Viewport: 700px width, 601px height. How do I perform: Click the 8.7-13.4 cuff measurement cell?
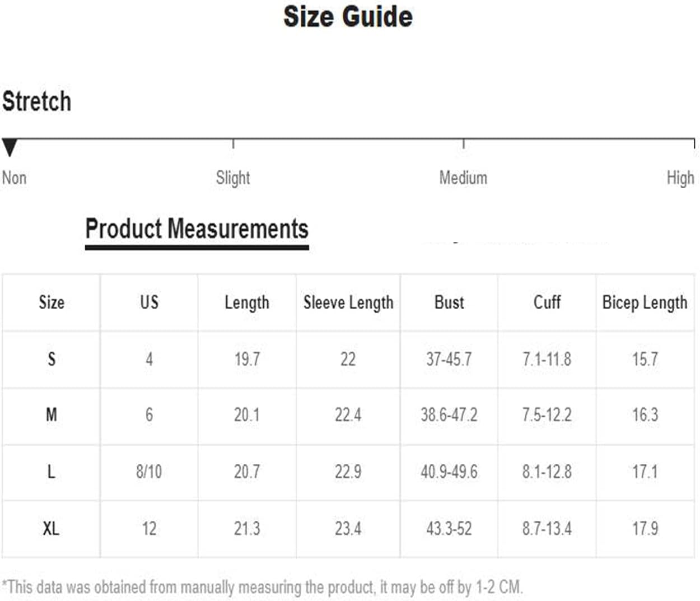[547, 528]
